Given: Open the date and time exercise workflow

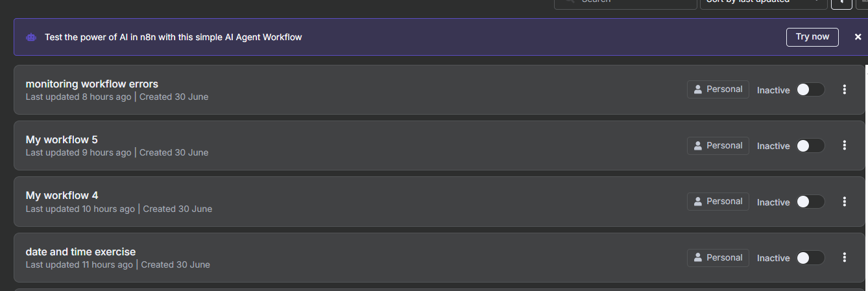Looking at the screenshot, I should (80, 251).
